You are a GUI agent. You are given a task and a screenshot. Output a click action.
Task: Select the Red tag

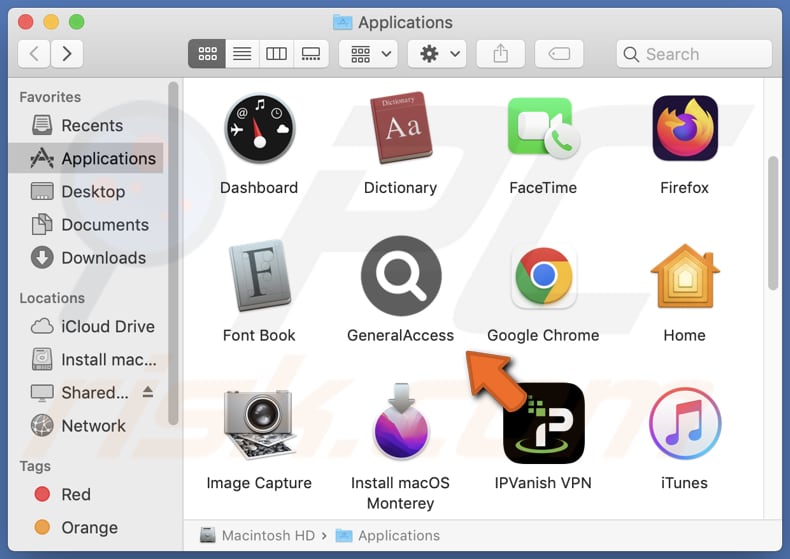click(x=86, y=494)
